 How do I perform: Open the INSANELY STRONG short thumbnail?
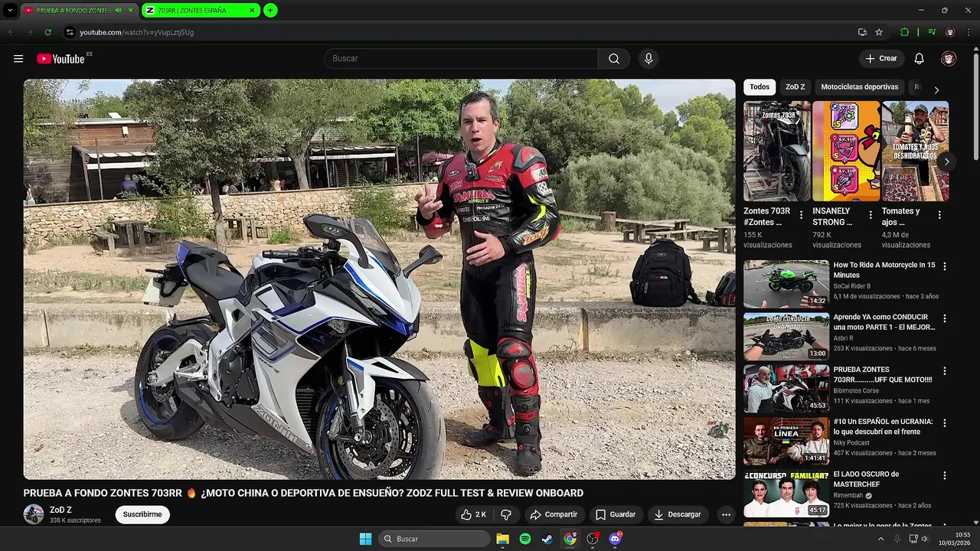pos(846,152)
